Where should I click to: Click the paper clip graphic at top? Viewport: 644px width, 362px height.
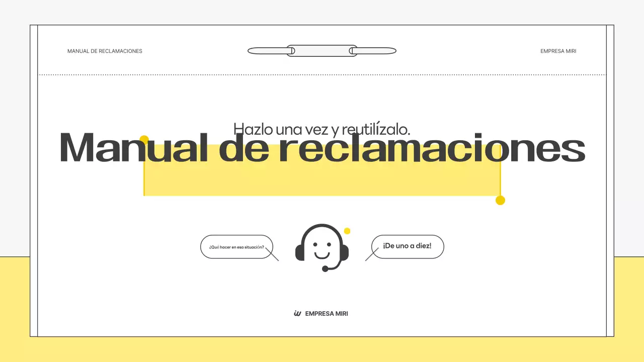pyautogui.click(x=322, y=50)
